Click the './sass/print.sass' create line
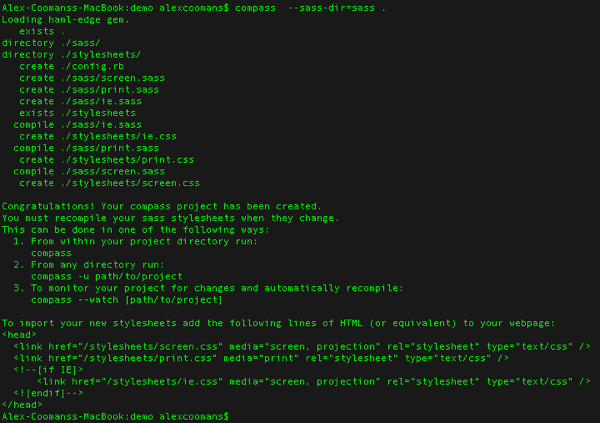Screen dimensions: 600x423 click(x=89, y=90)
